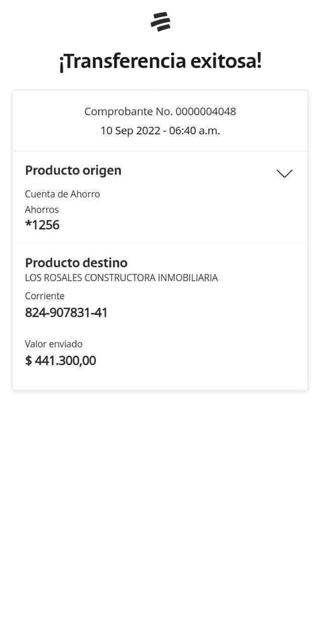Click the date 10 Sep 2022
Viewport: 320px width, 644px height.
tap(130, 131)
